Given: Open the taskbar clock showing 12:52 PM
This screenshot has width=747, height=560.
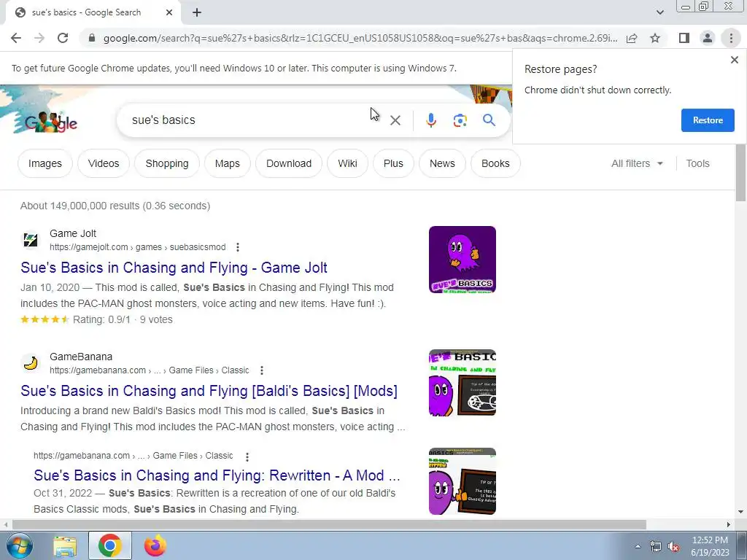Looking at the screenshot, I should coord(710,546).
